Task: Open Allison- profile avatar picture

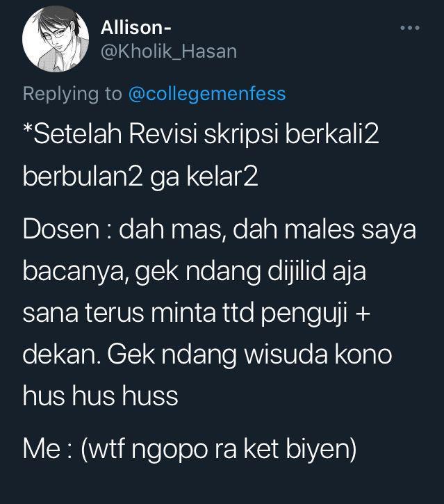Action: [x=56, y=39]
